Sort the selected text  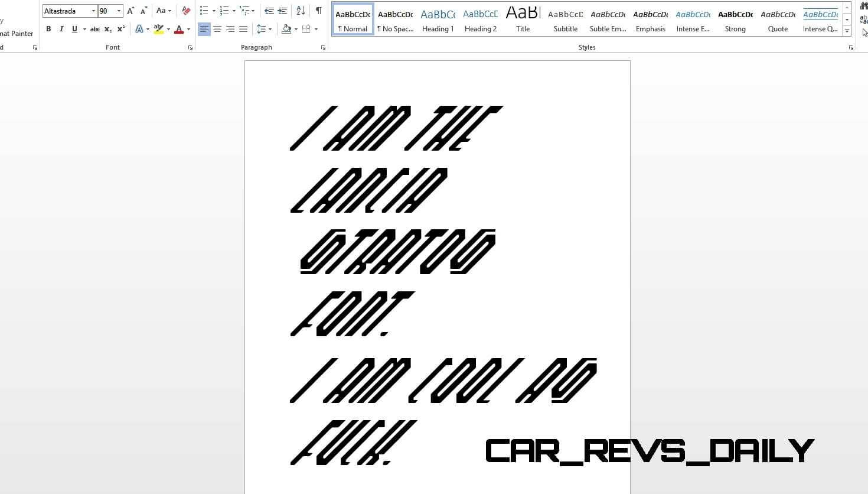pos(301,11)
